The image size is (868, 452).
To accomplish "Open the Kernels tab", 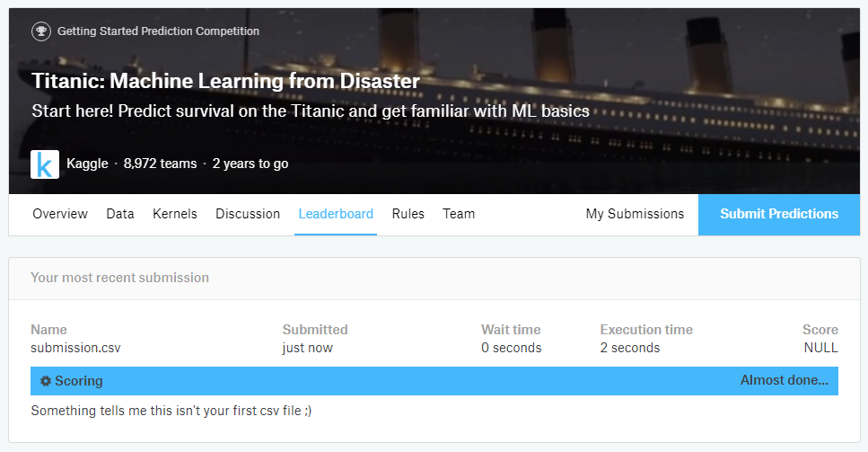I will click(x=175, y=214).
